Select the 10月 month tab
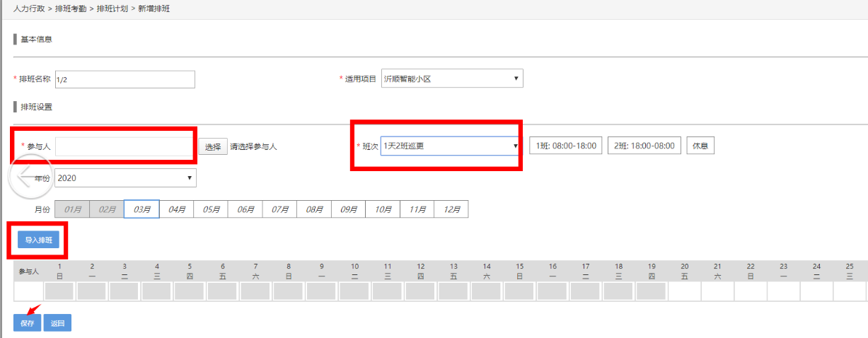868x338 pixels. (383, 209)
